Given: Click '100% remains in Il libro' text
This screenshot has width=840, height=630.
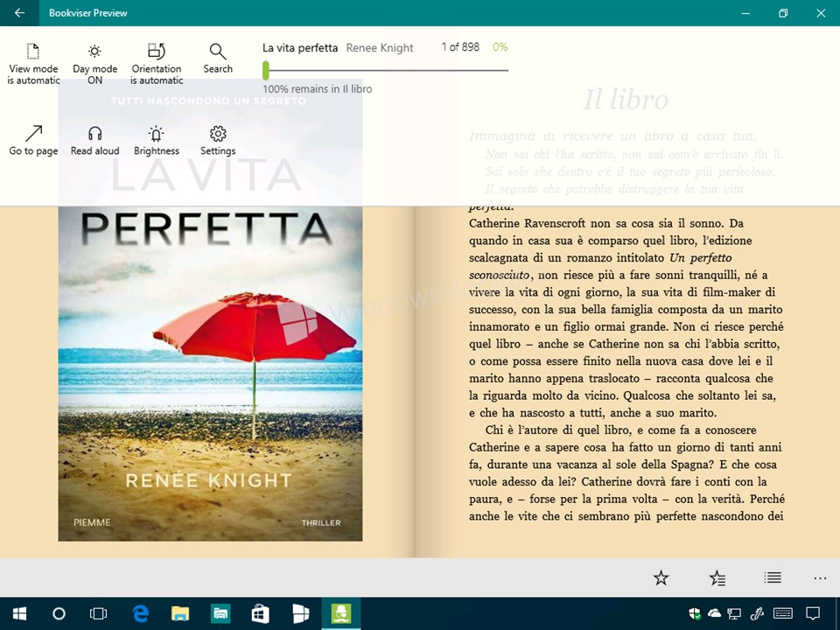Looking at the screenshot, I should tap(317, 89).
